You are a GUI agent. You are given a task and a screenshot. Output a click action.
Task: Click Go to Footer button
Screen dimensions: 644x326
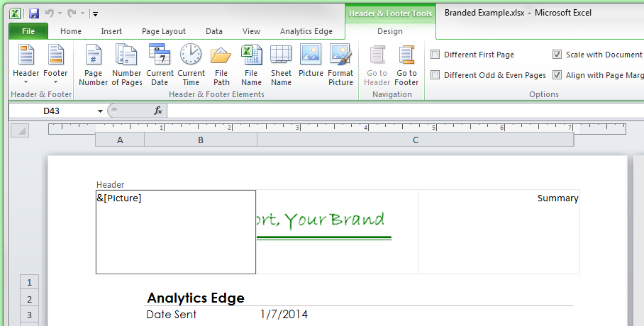406,64
